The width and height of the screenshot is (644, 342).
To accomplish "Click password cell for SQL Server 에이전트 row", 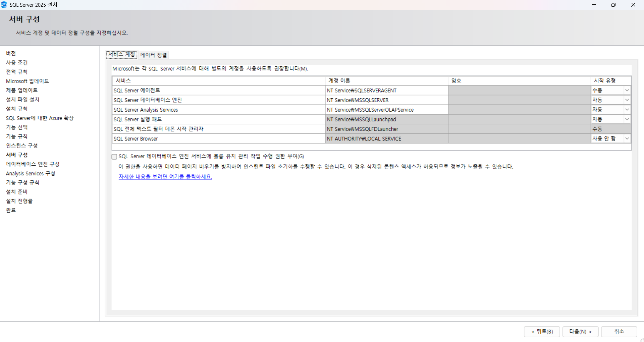I will [x=519, y=91].
